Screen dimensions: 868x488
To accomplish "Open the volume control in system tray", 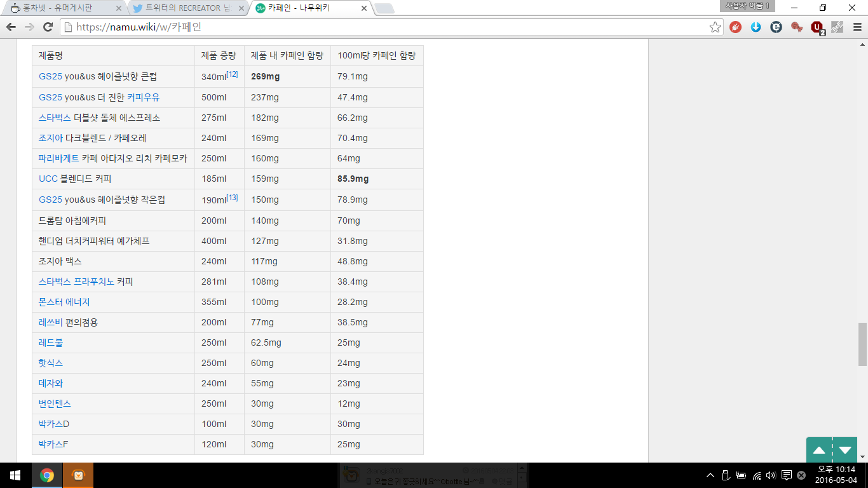I will coord(771,475).
